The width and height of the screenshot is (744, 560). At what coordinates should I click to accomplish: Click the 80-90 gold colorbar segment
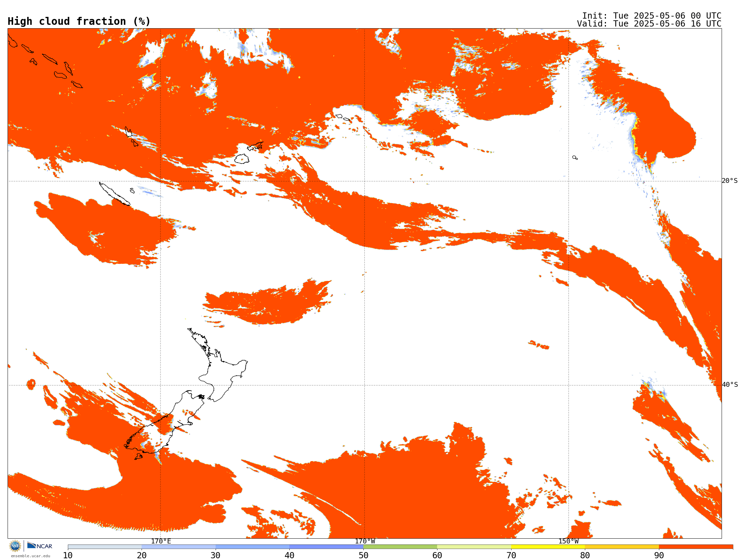622,547
